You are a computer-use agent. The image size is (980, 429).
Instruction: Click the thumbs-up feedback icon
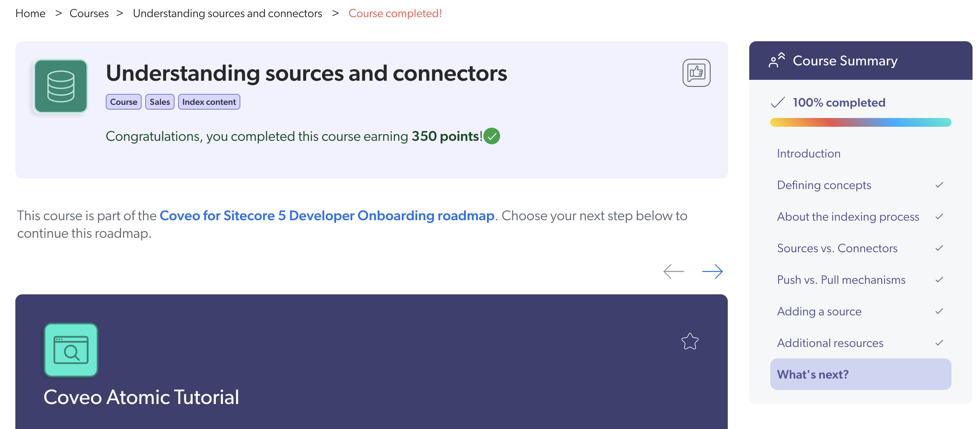tap(696, 73)
